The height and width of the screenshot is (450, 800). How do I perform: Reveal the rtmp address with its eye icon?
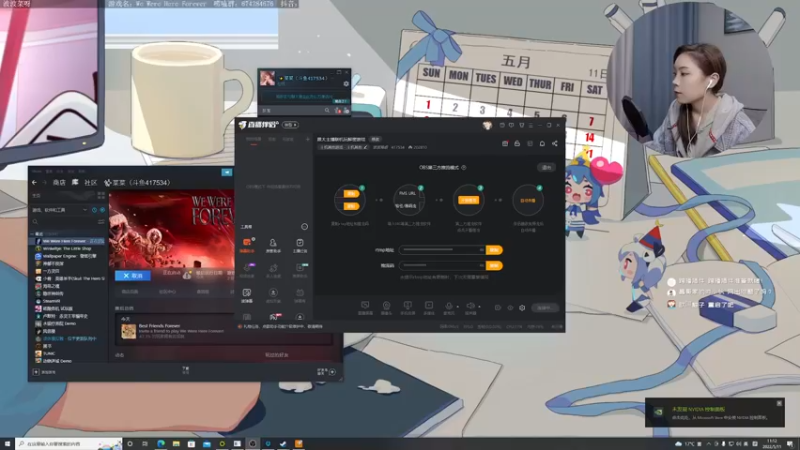(x=481, y=250)
